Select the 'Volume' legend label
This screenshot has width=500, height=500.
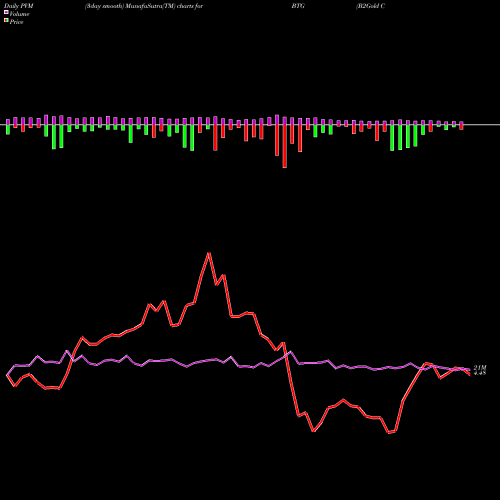(x=19, y=14)
